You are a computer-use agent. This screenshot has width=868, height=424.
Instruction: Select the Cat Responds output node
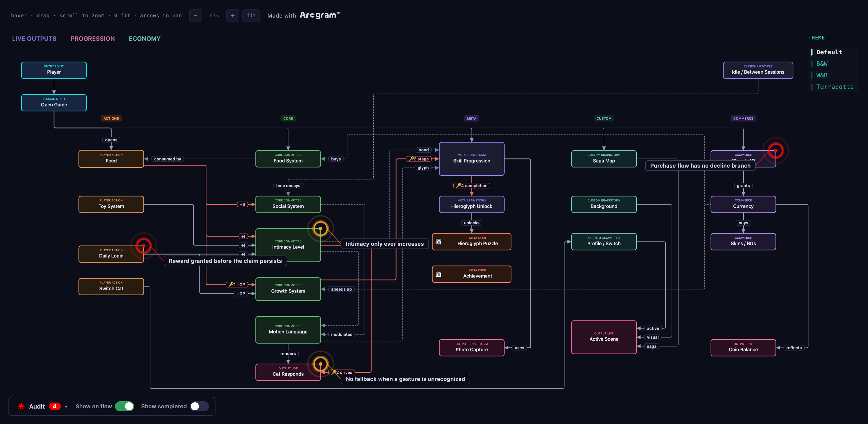(288, 372)
